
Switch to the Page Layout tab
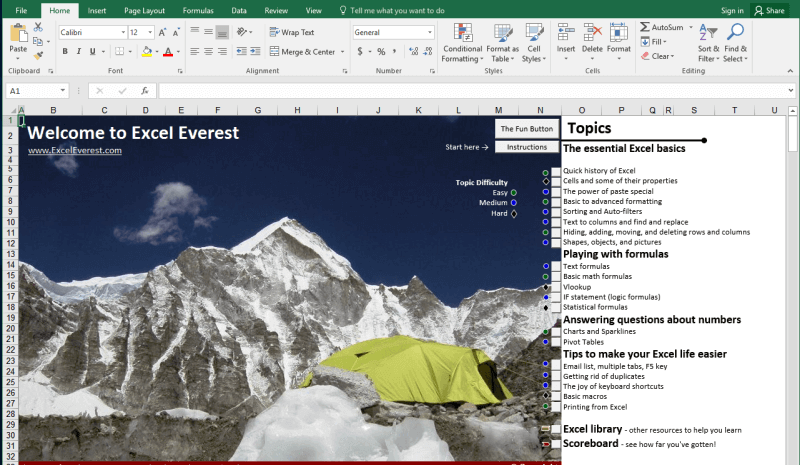[x=144, y=10]
